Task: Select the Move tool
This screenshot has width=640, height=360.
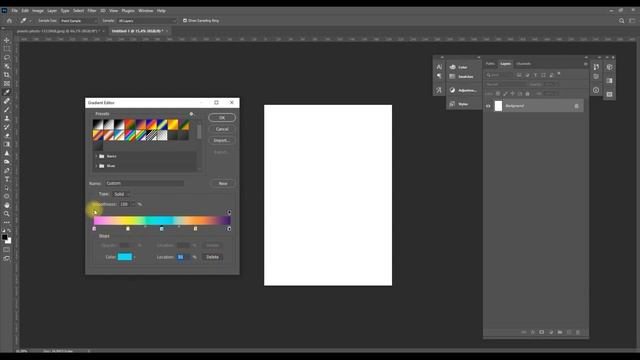Action: coord(7,40)
